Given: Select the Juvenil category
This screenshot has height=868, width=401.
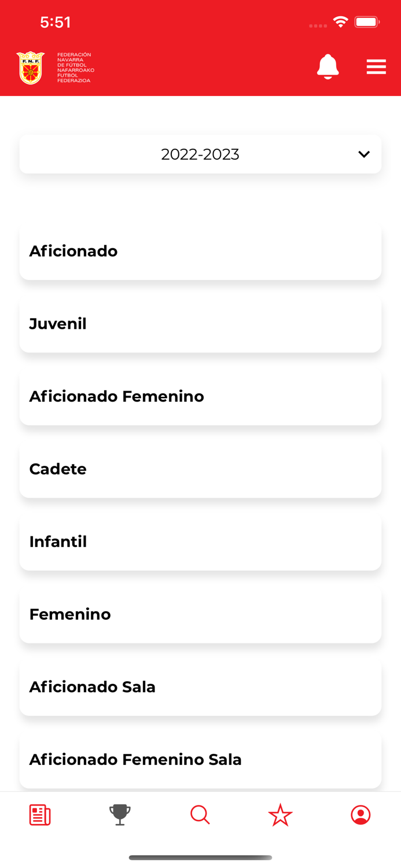Looking at the screenshot, I should click(200, 323).
